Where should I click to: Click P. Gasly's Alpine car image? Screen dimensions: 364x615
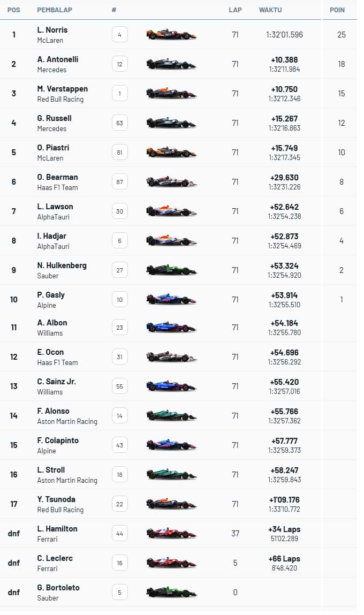171,300
